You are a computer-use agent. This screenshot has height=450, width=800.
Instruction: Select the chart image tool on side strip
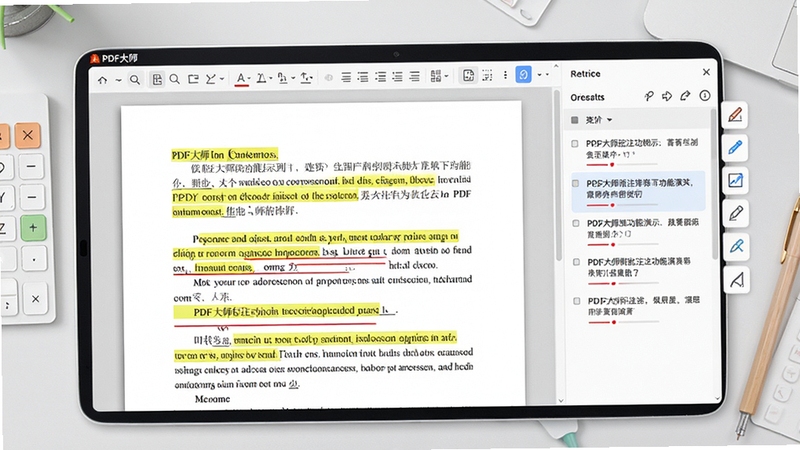736,180
